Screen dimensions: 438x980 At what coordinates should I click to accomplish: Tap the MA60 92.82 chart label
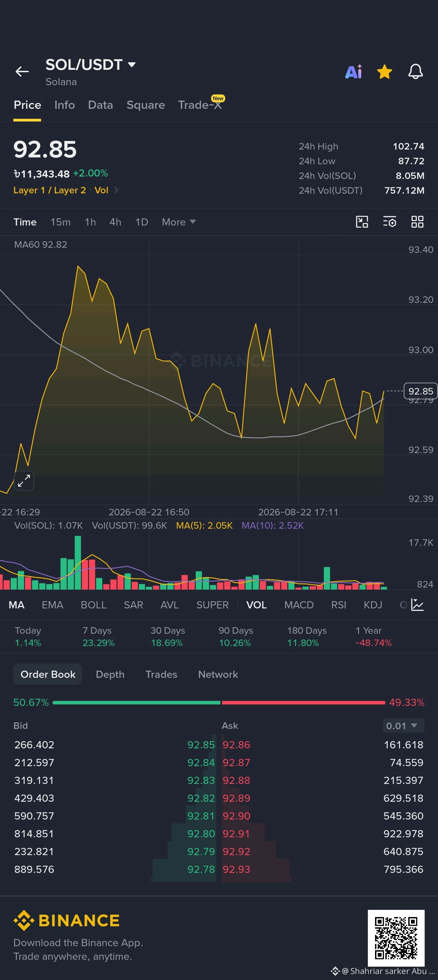41,245
